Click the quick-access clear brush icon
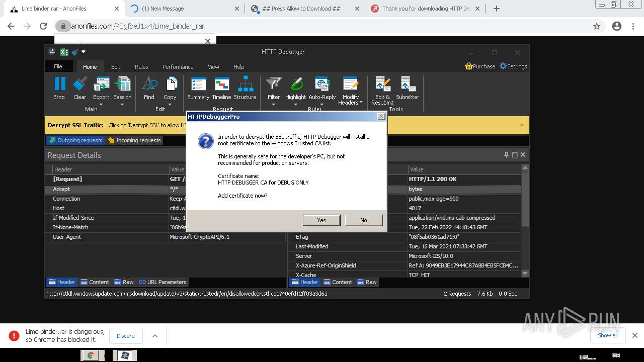The image size is (644, 362). point(75,52)
